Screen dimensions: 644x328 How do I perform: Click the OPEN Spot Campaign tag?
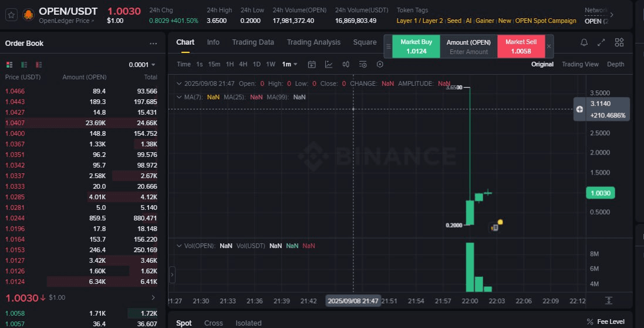point(546,21)
